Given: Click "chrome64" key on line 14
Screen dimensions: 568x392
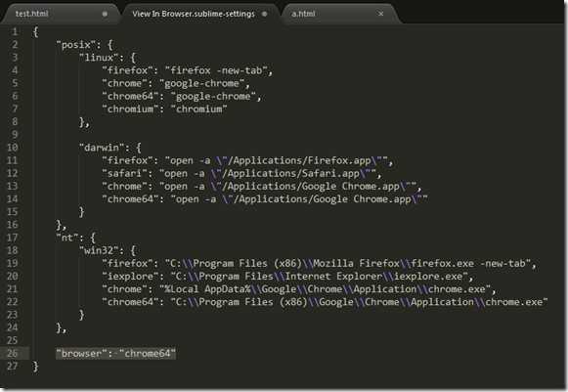Looking at the screenshot, I should coord(130,198).
